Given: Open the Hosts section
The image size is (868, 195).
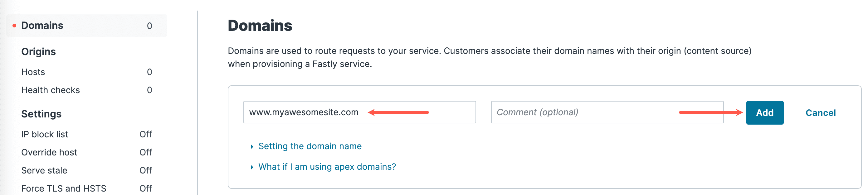Looking at the screenshot, I should click(33, 72).
